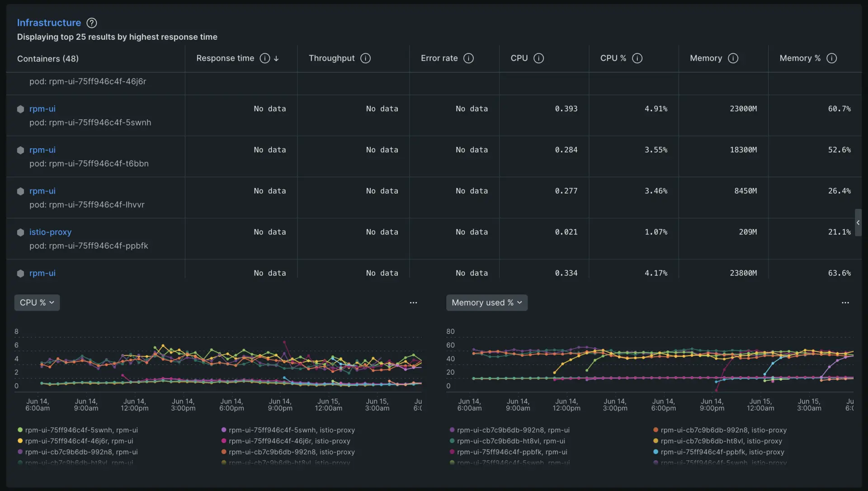This screenshot has height=491, width=868.
Task: Click the Memory % column info icon
Action: click(831, 58)
